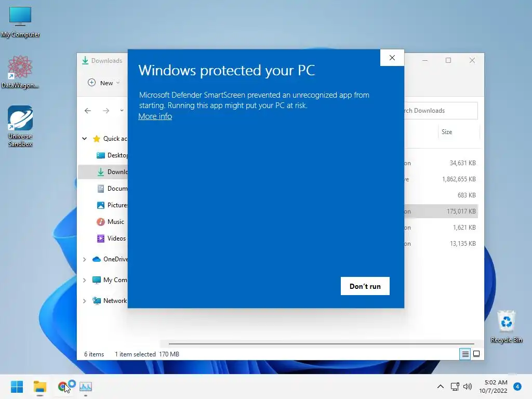Select My Computer in navigation pane
The width and height of the screenshot is (532, 399).
110,280
